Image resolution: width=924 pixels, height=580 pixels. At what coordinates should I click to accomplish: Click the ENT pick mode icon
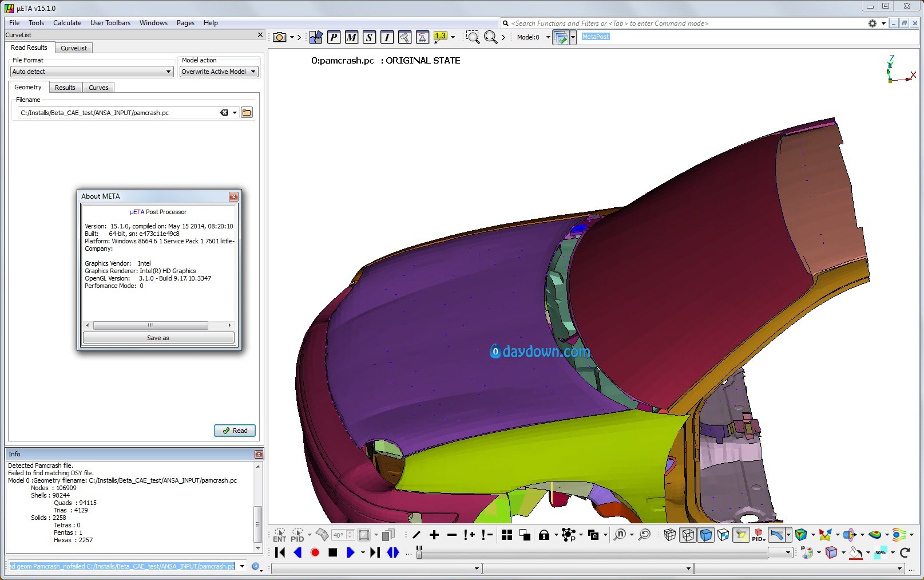click(x=279, y=535)
